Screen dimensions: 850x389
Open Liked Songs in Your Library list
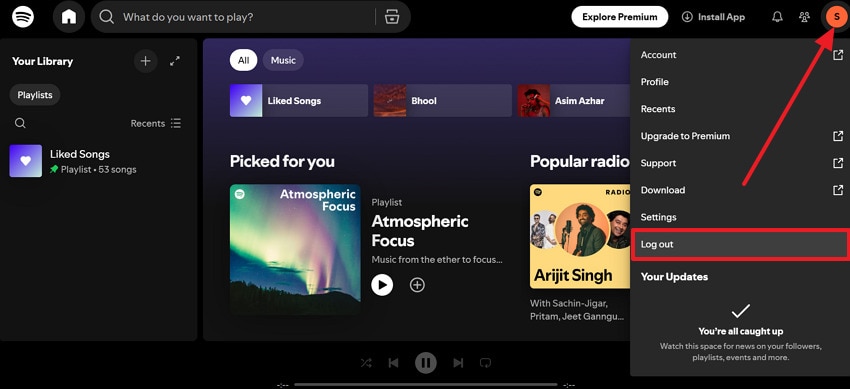tap(98, 161)
